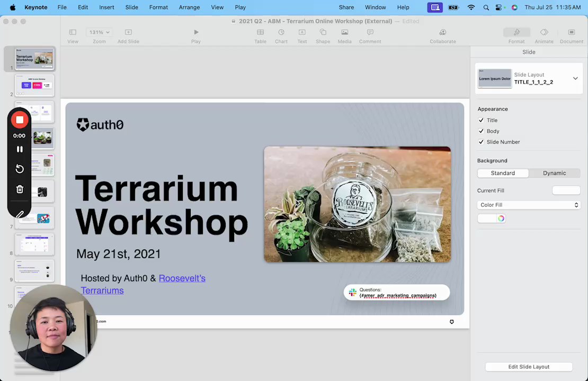Open the Window menu
588x381 pixels.
coord(376,7)
